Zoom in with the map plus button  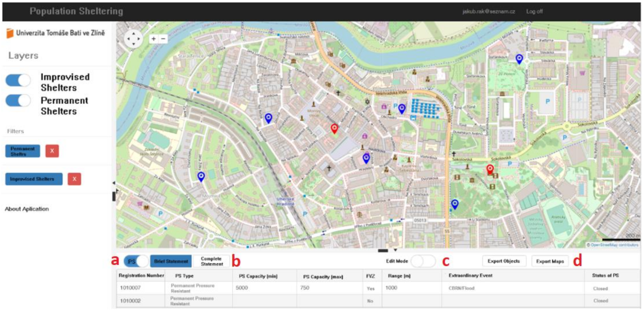154,39
